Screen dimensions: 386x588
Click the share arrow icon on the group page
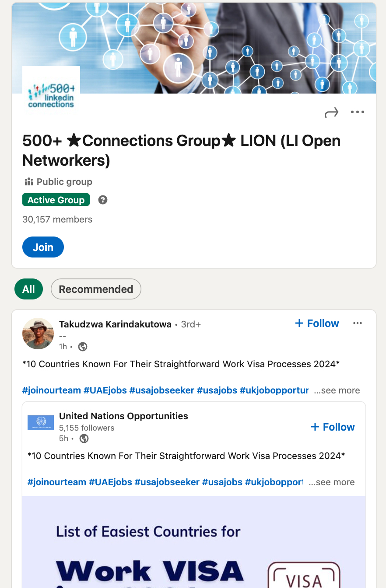331,112
